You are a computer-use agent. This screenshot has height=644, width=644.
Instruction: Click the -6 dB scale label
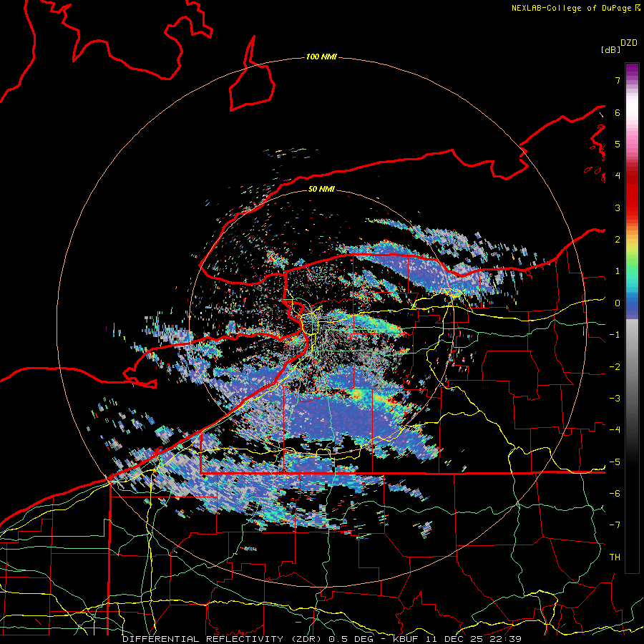(x=615, y=494)
